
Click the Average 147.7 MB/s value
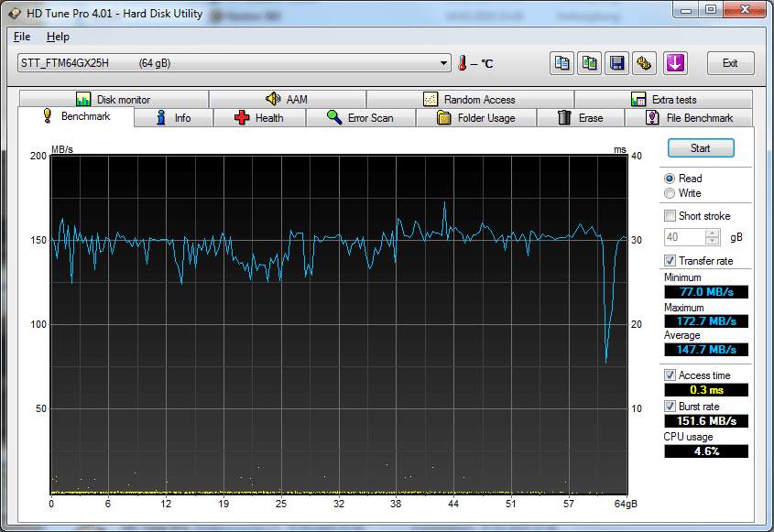pos(706,350)
